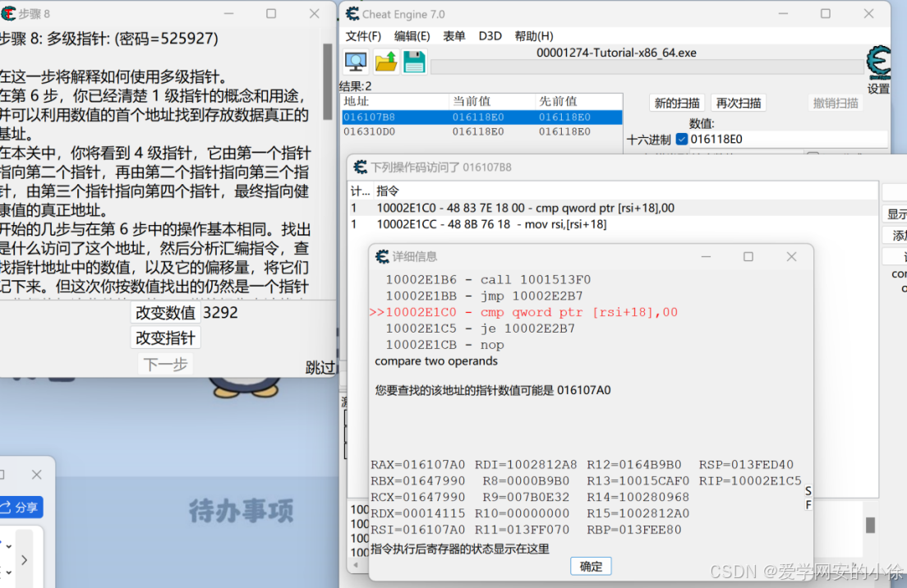Toggle the 十六进制 hex checkbox
This screenshot has height=588, width=907.
681,140
